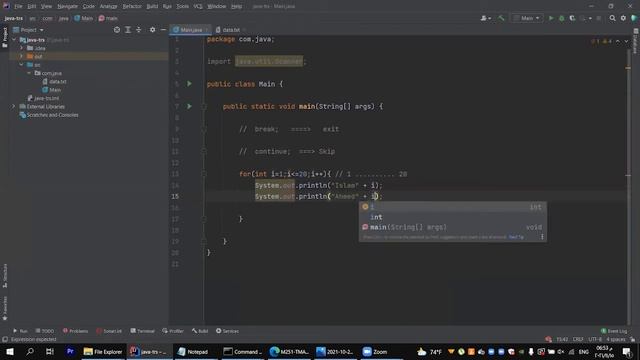Click '4 spaces' indent setting in status bar
Image resolution: width=640 pixels, height=360 pixels.
coord(616,339)
